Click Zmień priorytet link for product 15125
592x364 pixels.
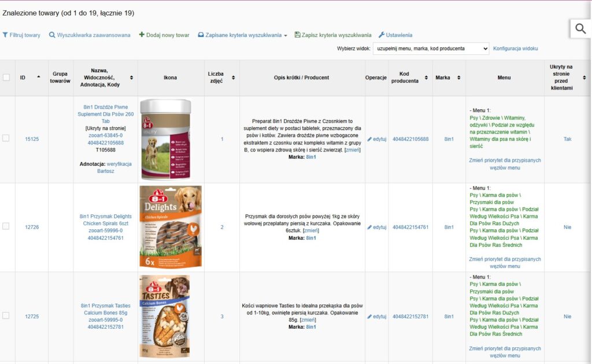point(505,164)
